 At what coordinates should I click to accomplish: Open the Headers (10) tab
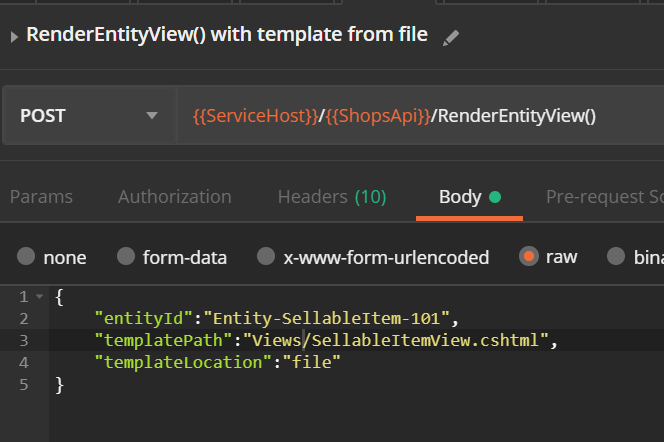tap(332, 197)
